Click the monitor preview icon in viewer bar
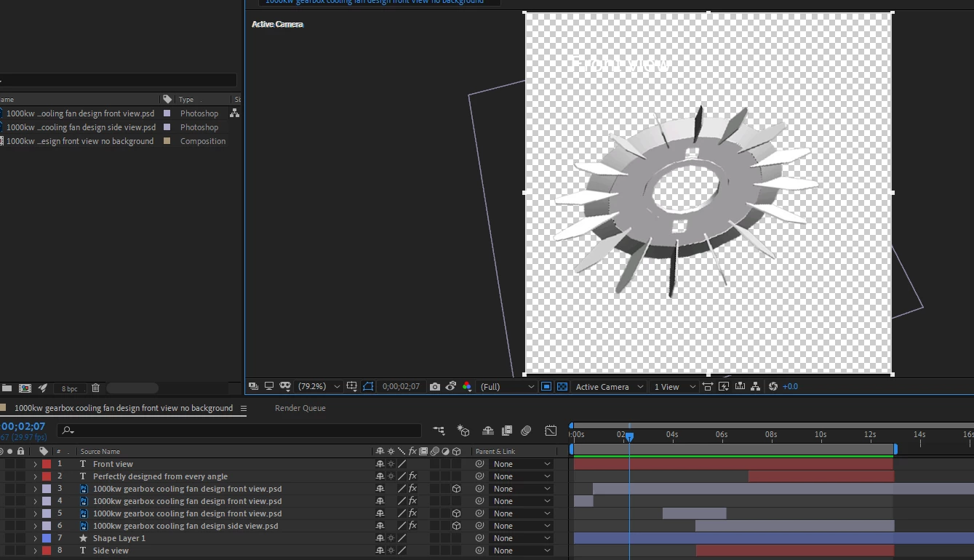Image resolution: width=974 pixels, height=560 pixels. tap(269, 386)
